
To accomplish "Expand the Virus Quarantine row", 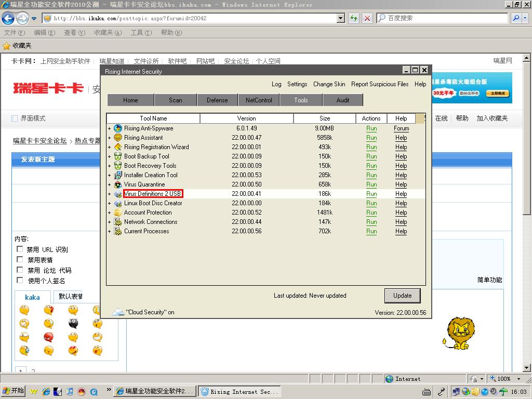I will point(109,185).
